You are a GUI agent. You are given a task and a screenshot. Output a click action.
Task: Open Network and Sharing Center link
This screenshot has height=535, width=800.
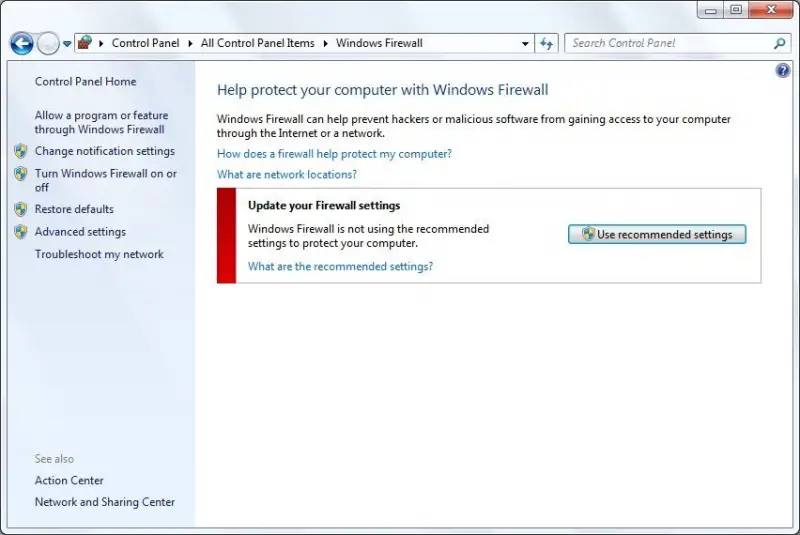coord(105,502)
